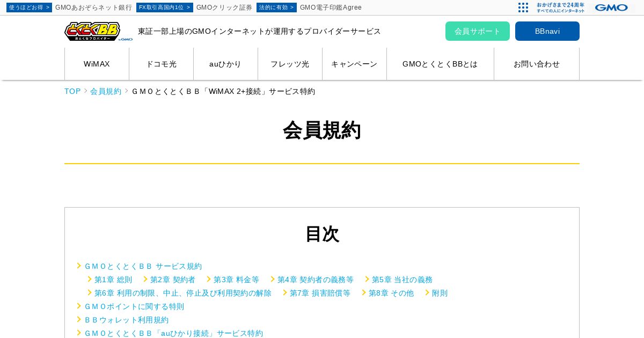Click the provider service tagline text
Image resolution: width=644 pixels, height=338 pixels.
pos(259,31)
